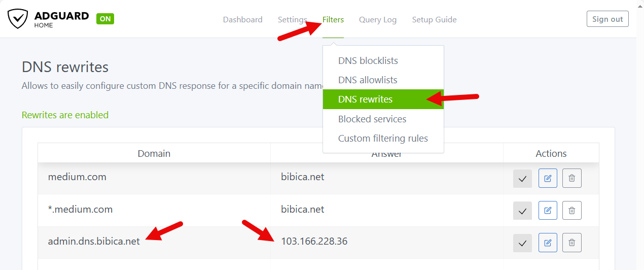Select the DNS rewrites menu item
The height and width of the screenshot is (270, 644).
365,99
